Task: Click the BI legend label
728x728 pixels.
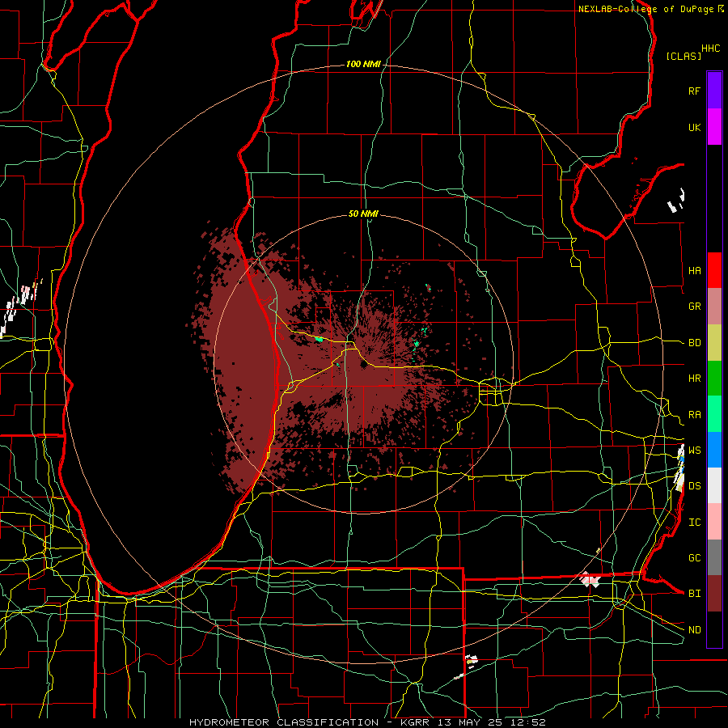Action: tap(695, 594)
